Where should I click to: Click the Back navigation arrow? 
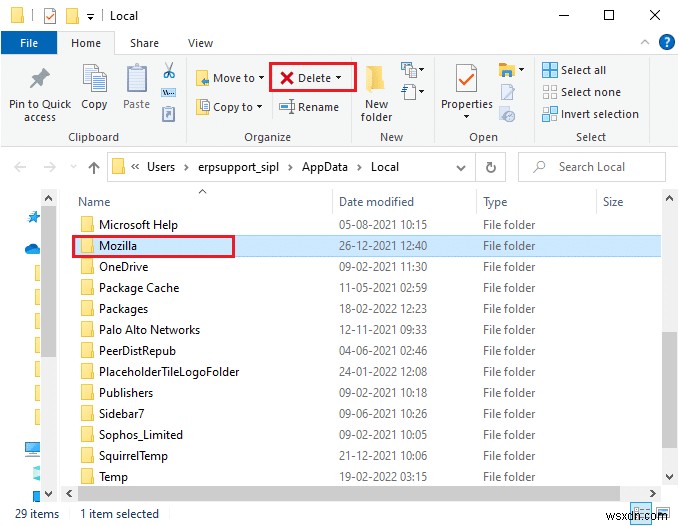click(x=20, y=167)
